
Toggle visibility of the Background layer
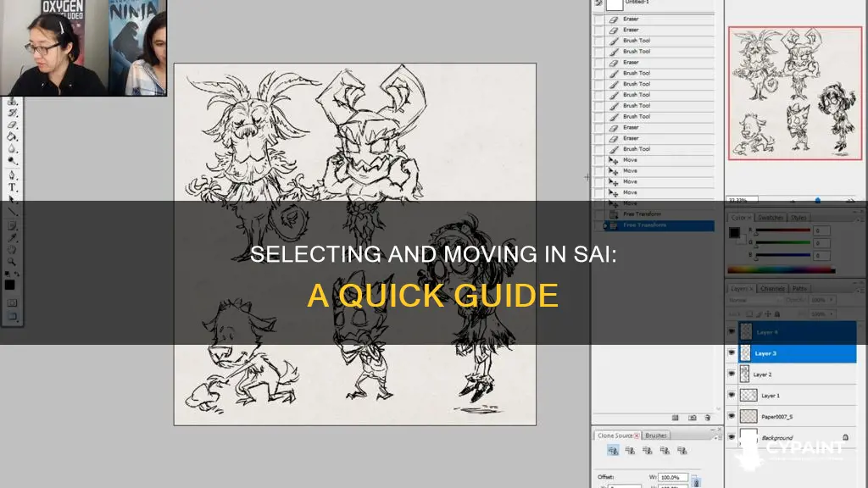732,437
